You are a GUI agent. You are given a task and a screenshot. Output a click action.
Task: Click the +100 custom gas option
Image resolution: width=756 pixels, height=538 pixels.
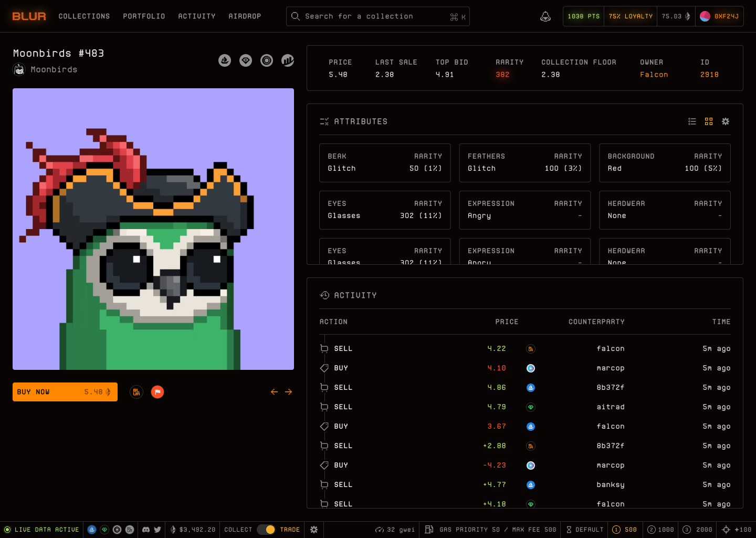click(737, 530)
